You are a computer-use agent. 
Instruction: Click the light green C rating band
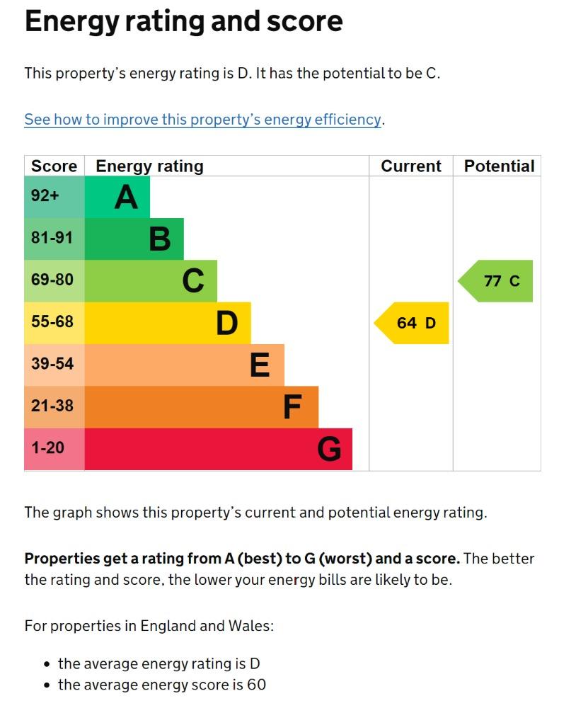151,281
